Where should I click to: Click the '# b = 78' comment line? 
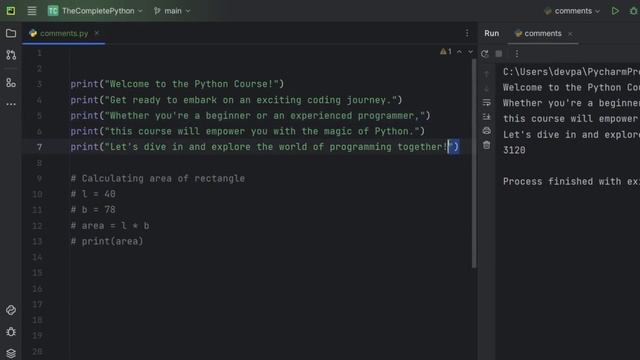click(x=93, y=210)
